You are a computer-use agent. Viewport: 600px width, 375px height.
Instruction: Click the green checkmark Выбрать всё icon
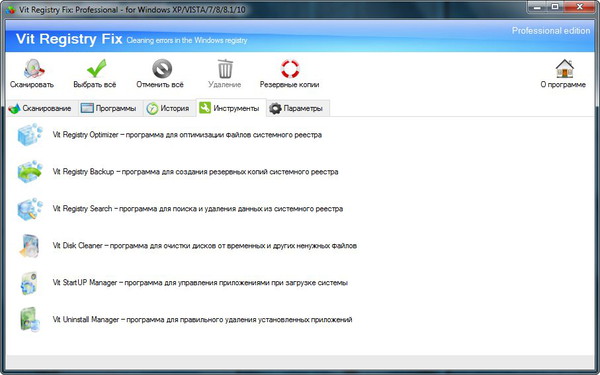pyautogui.click(x=96, y=68)
